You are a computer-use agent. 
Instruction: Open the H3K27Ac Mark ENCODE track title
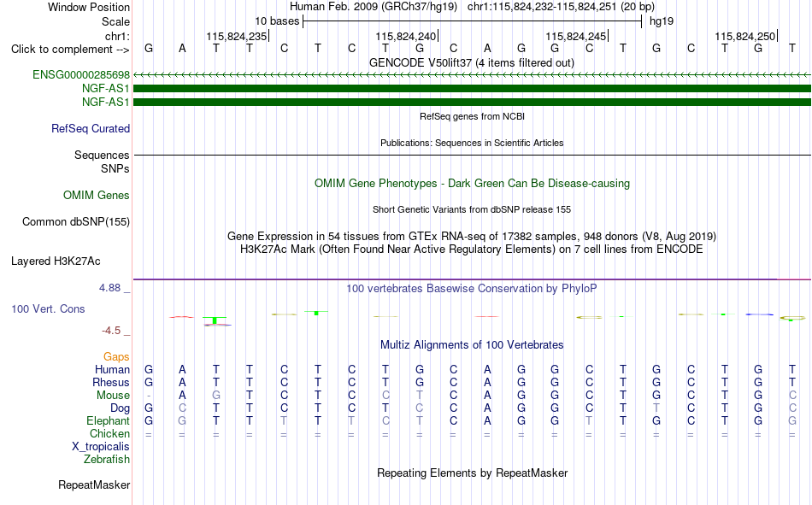[x=472, y=250]
